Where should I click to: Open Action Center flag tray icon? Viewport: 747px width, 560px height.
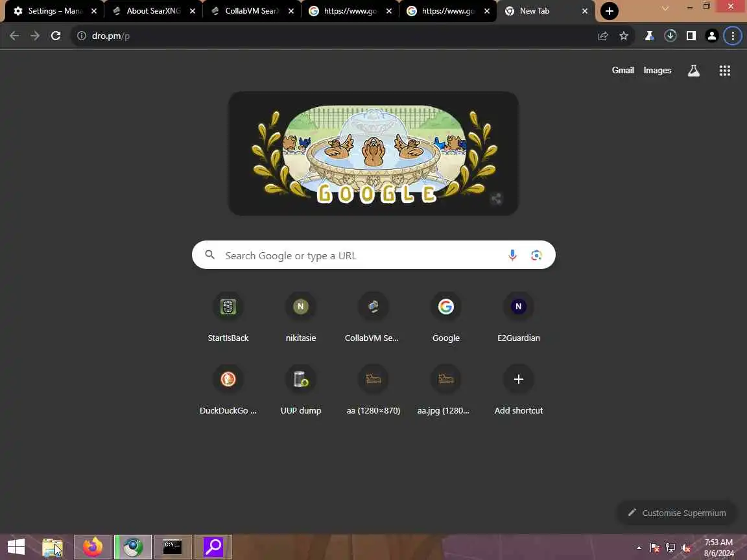click(x=654, y=548)
